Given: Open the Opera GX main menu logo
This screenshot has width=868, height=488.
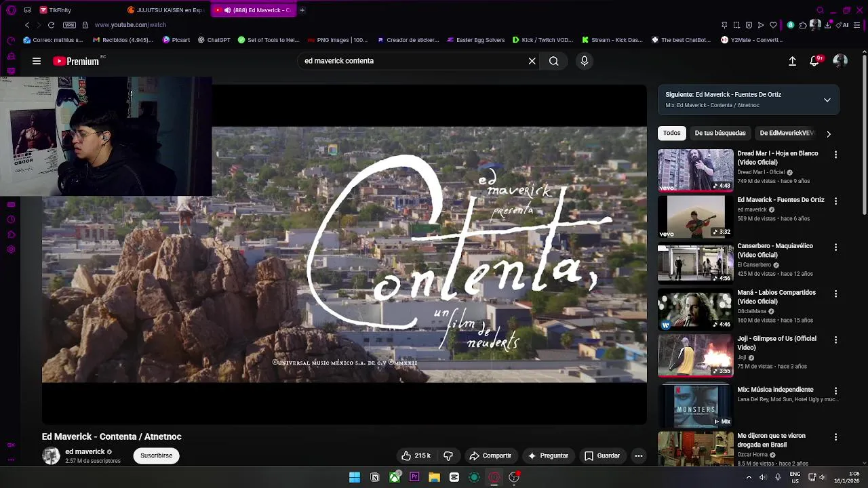Looking at the screenshot, I should [x=11, y=10].
